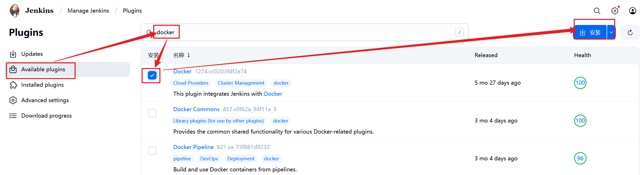Open the Updates section

pyautogui.click(x=68, y=54)
